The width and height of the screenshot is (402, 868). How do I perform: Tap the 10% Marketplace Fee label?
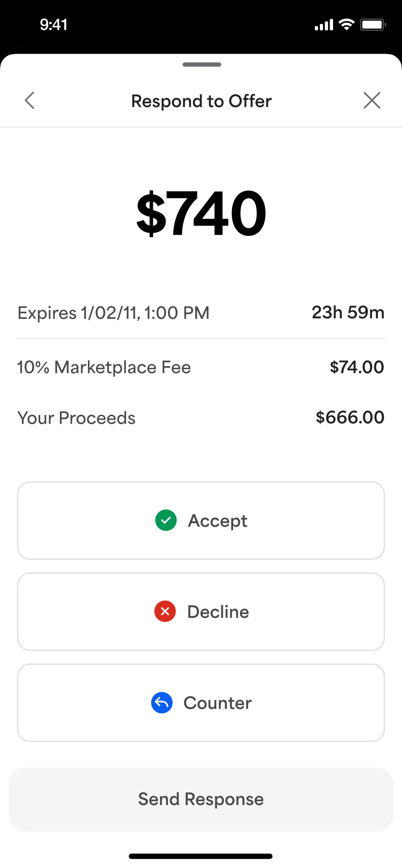click(x=104, y=367)
